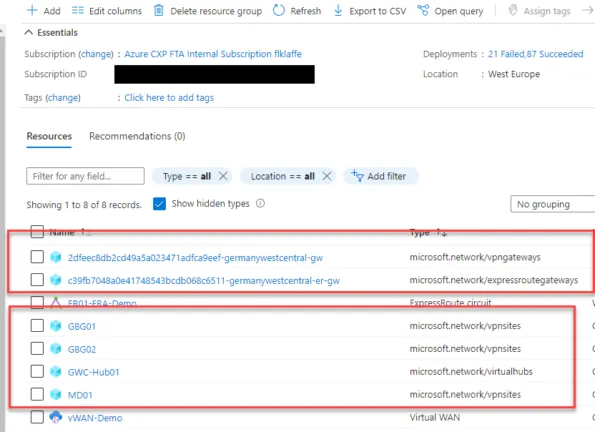Open the MD01 vpnsite resource
595x432 pixels.
[80, 395]
